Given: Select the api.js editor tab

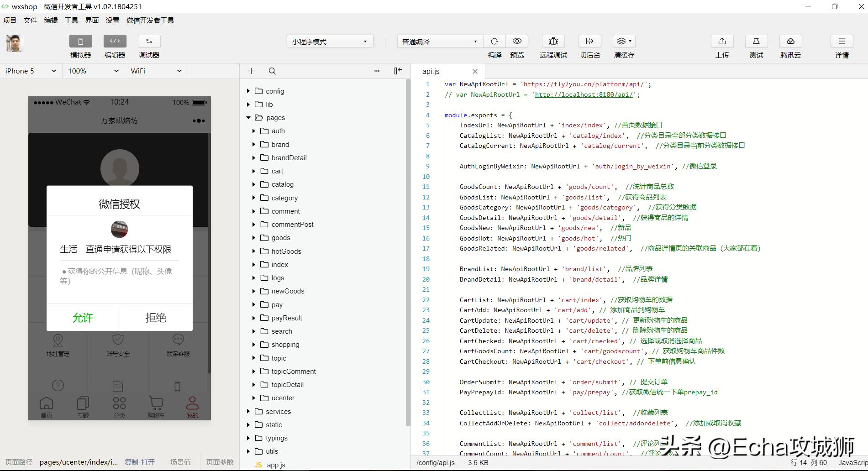Looking at the screenshot, I should coord(431,71).
